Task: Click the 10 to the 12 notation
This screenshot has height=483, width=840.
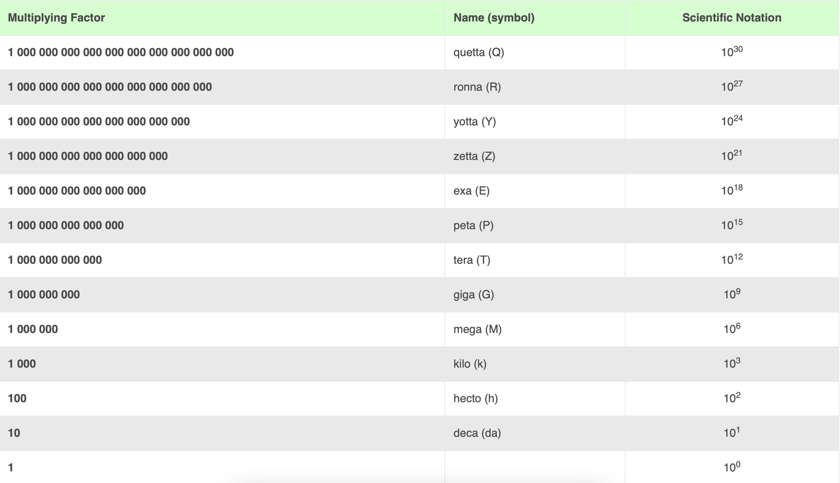Action: tap(732, 259)
